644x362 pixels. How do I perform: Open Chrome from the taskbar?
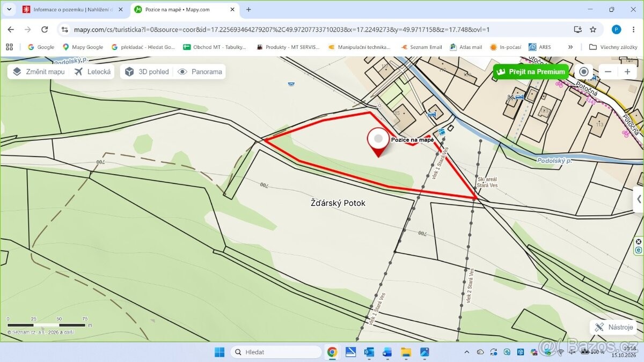point(332,352)
